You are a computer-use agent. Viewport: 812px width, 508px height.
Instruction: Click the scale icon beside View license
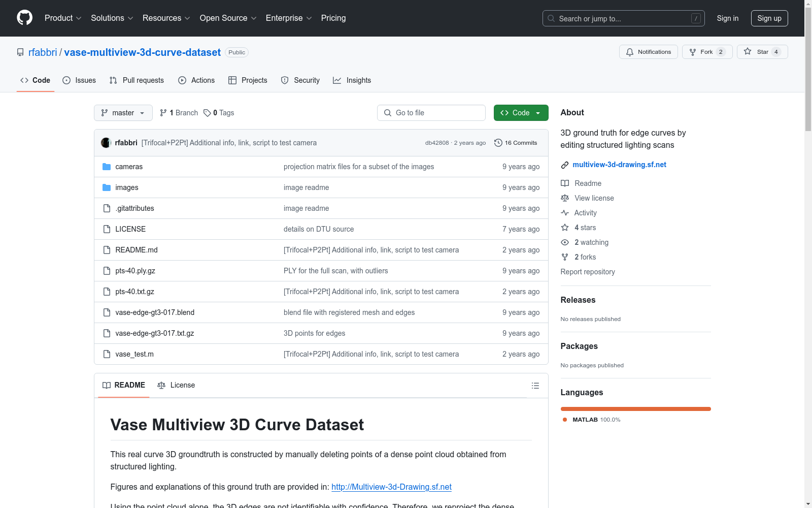[565, 198]
